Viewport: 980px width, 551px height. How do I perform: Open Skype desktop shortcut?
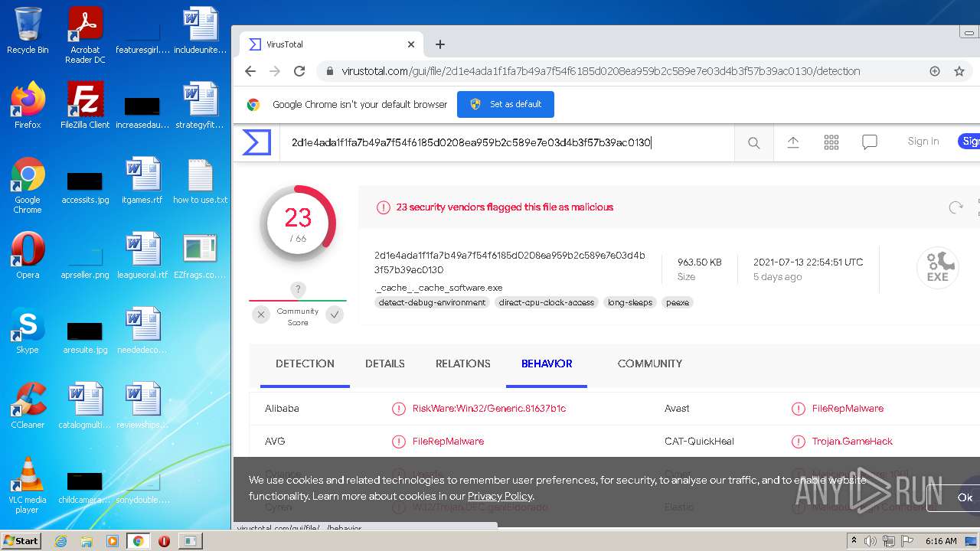(28, 331)
